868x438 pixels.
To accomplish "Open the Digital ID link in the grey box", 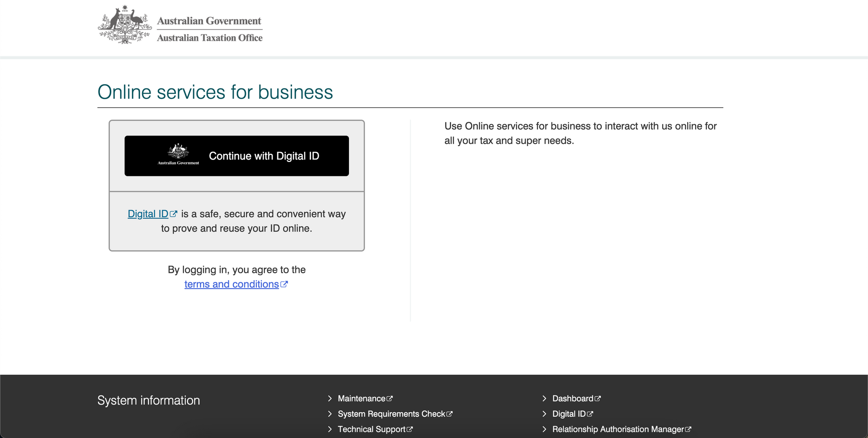I will tap(148, 214).
